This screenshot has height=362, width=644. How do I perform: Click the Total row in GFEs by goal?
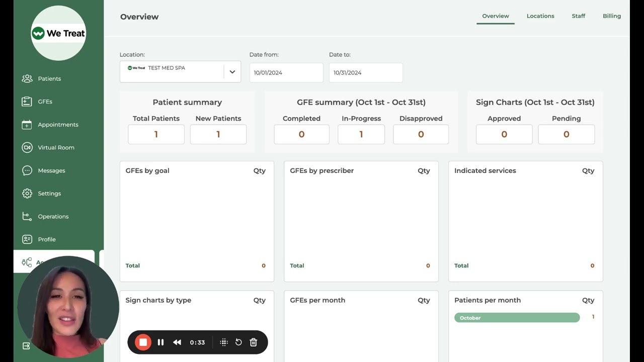tap(196, 265)
